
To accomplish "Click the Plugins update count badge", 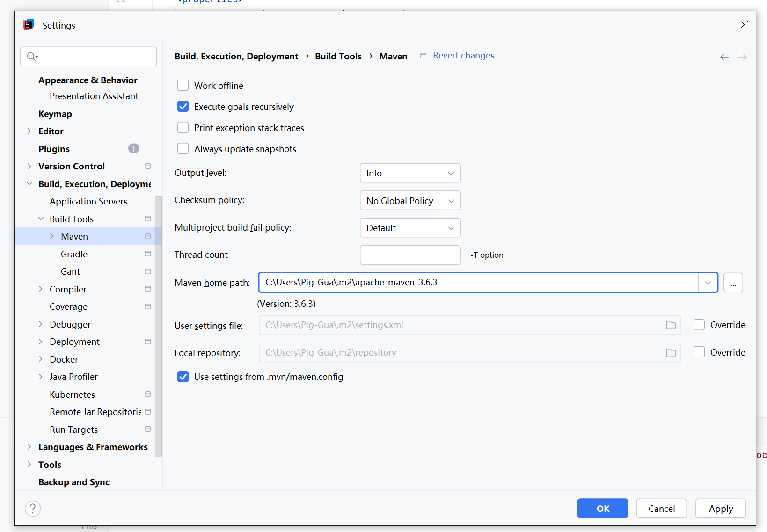I will pos(134,148).
